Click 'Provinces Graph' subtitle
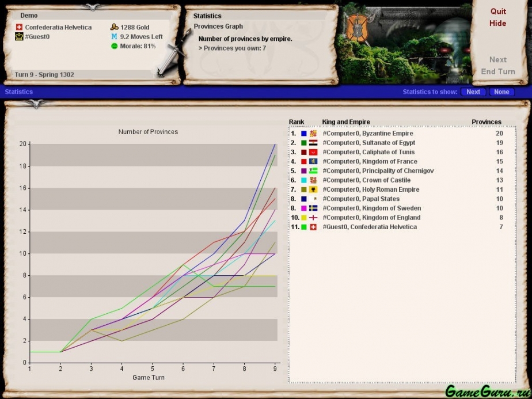This screenshot has width=532, height=399. click(218, 26)
